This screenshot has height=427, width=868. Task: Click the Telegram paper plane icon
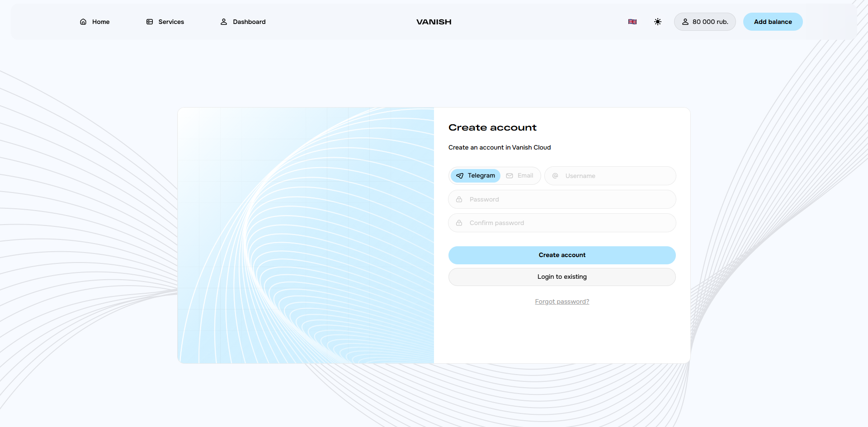point(460,176)
